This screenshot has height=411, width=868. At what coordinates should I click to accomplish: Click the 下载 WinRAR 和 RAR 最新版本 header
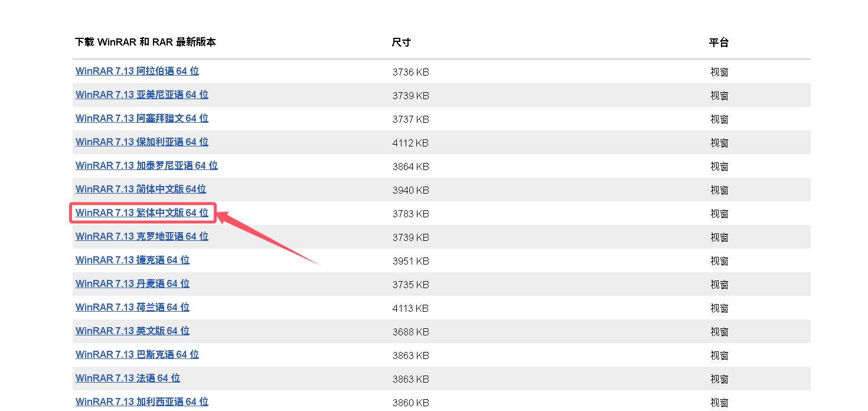145,42
